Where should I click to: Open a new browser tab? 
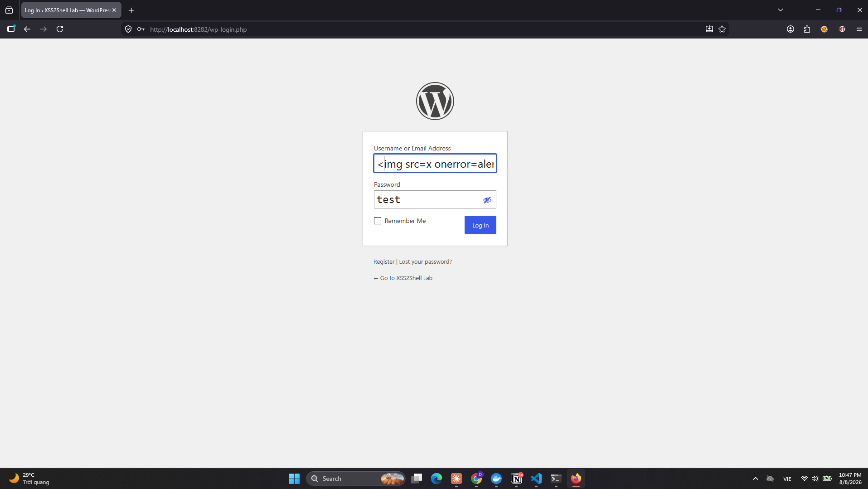[x=131, y=10]
